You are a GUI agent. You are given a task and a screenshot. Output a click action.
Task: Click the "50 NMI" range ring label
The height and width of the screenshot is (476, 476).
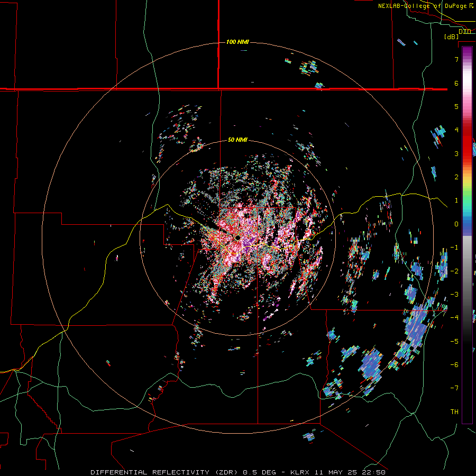[x=237, y=140]
